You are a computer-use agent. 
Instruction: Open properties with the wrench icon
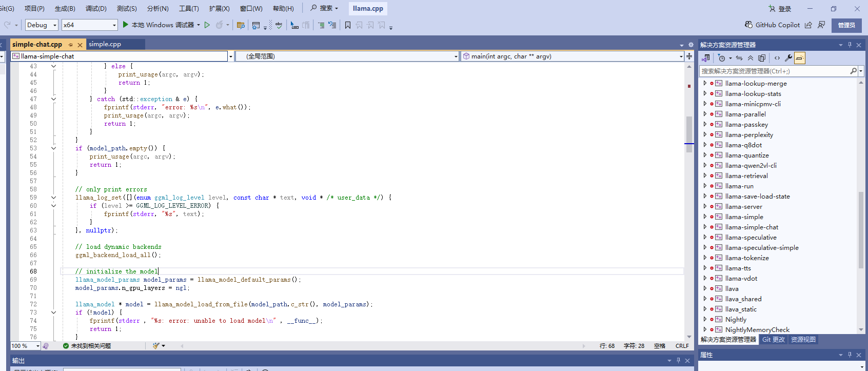tap(788, 58)
